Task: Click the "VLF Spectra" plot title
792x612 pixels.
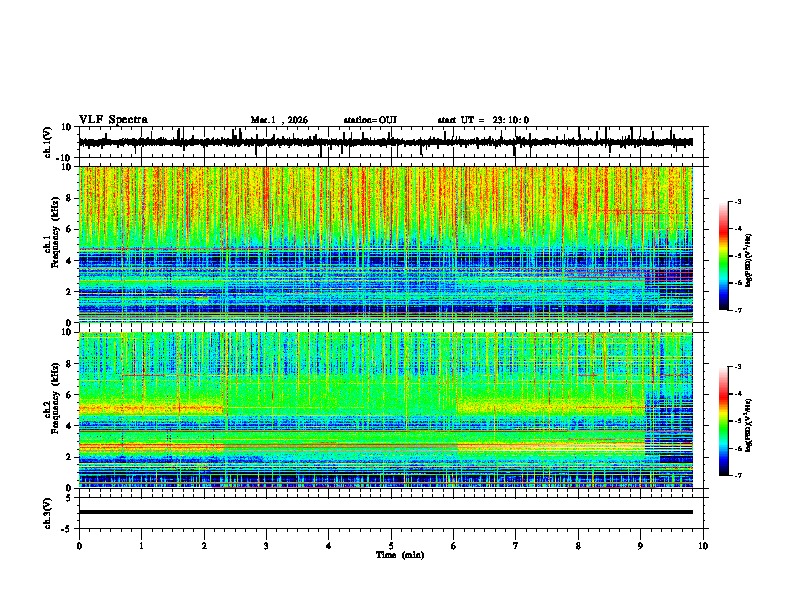Action: pos(113,120)
